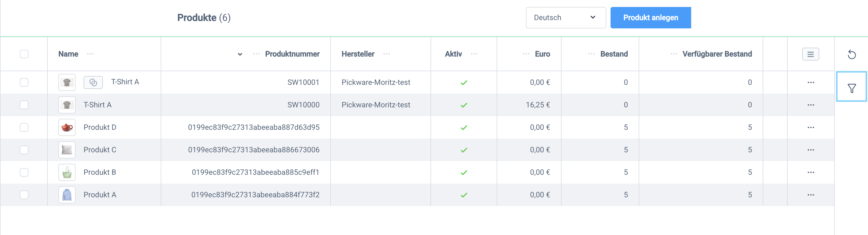Click the Produkt A hoodie thumbnail
The width and height of the screenshot is (868, 235).
click(x=67, y=195)
